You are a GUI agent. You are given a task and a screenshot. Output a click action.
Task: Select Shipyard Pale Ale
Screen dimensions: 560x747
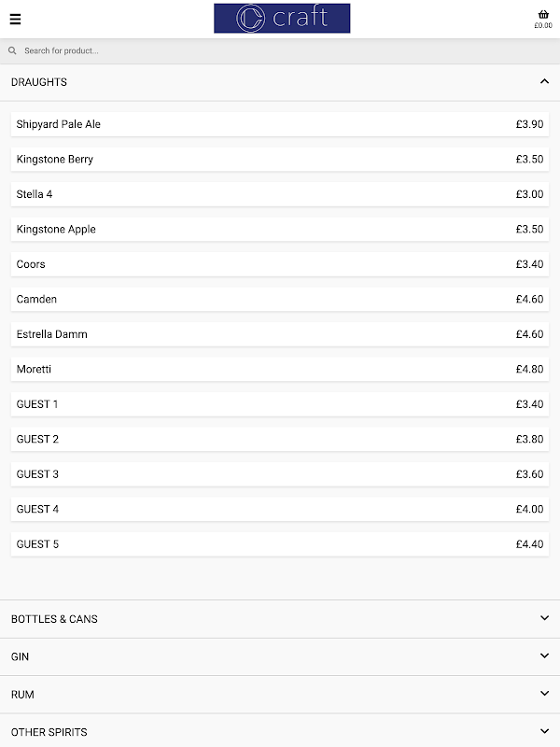pyautogui.click(x=280, y=124)
